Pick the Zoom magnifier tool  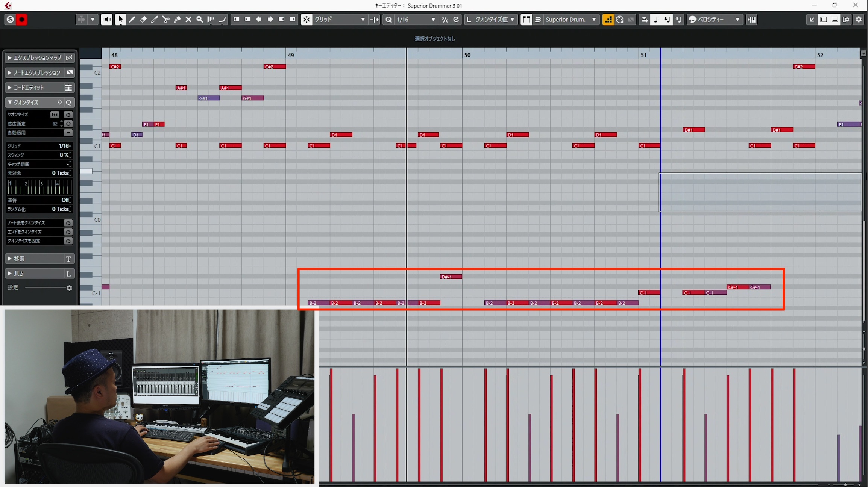(x=200, y=20)
